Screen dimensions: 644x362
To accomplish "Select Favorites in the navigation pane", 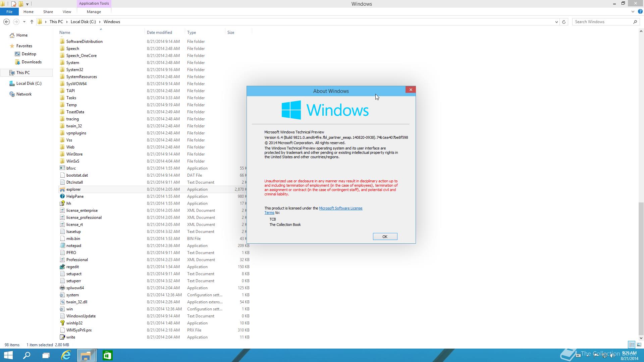I will (x=24, y=46).
